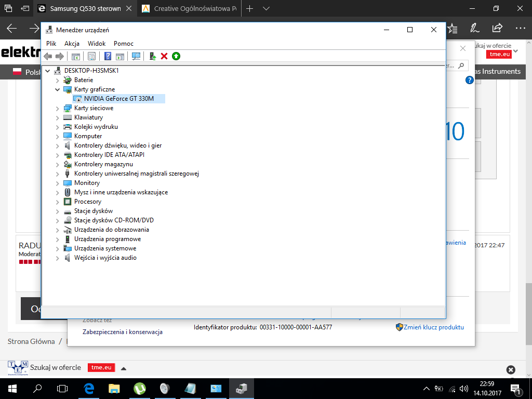The width and height of the screenshot is (532, 399).
Task: Click the search magnifier in Control Panel window
Action: point(461,65)
